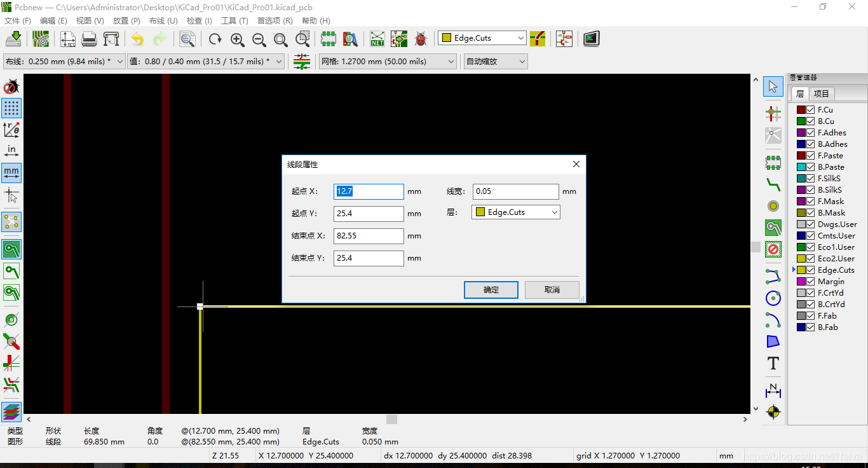Click the 确定 button to confirm
Screen dimensions: 868x468
tap(491, 289)
